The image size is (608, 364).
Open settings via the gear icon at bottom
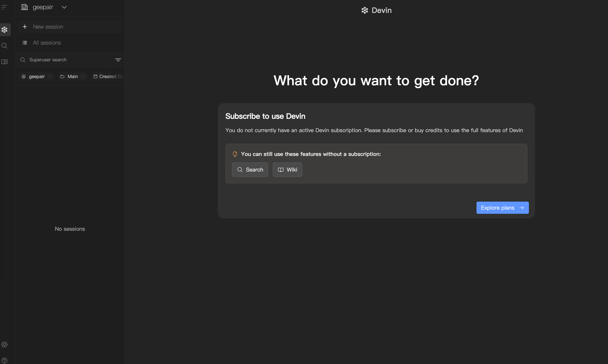tap(4, 344)
